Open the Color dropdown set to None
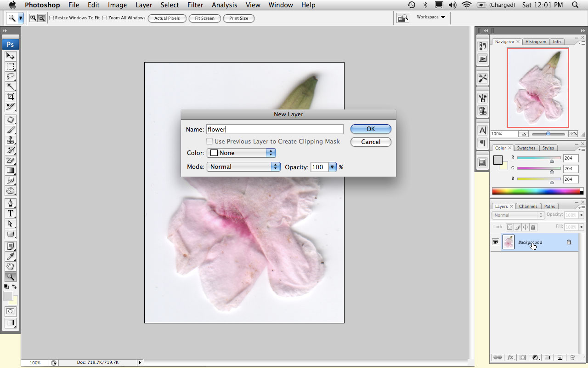 (x=241, y=153)
